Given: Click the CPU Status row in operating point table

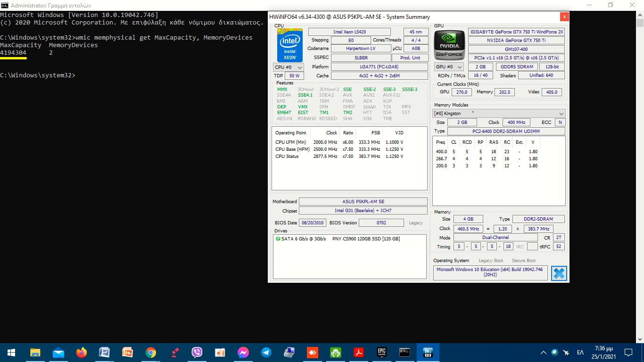Looking at the screenshot, I should pos(339,156).
